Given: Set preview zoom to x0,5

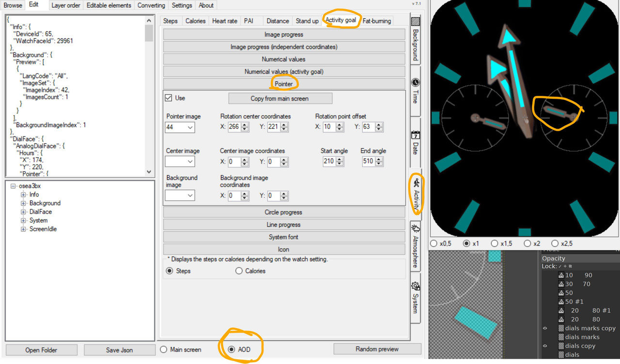Looking at the screenshot, I should pyautogui.click(x=434, y=243).
